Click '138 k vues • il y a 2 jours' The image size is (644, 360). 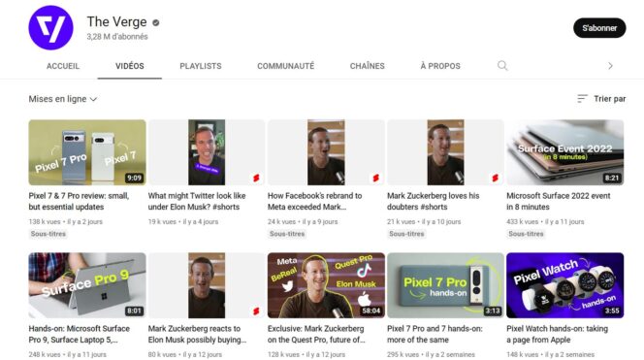click(x=66, y=221)
